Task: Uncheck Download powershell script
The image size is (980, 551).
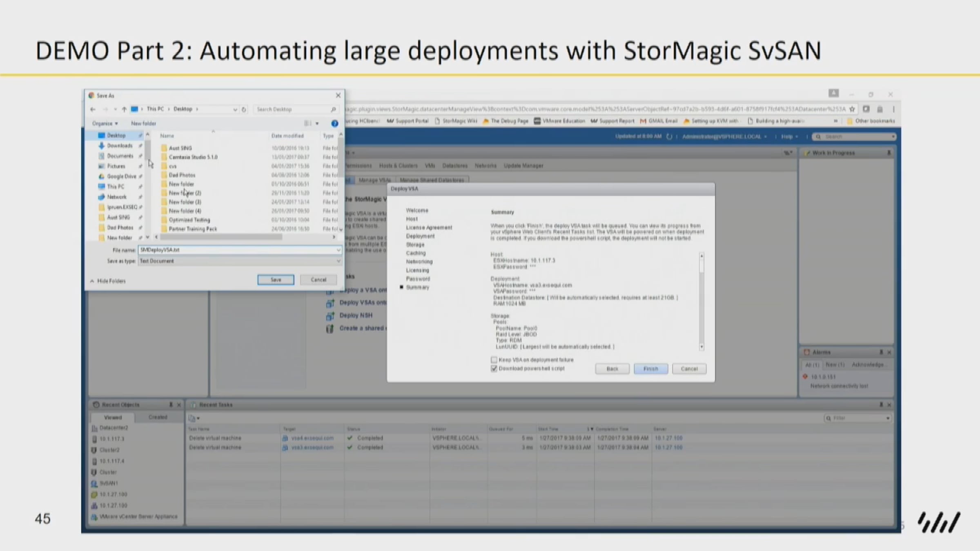Action: 494,369
